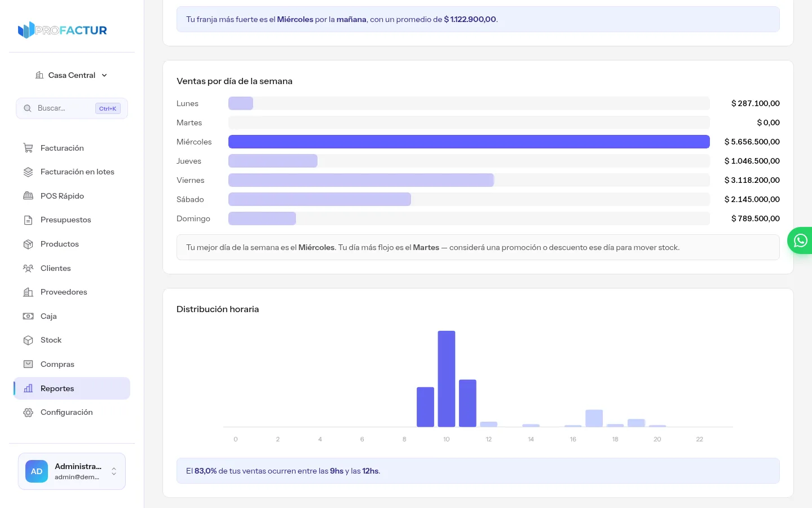
Task: Click the ProFactur logo
Action: pos(63,30)
